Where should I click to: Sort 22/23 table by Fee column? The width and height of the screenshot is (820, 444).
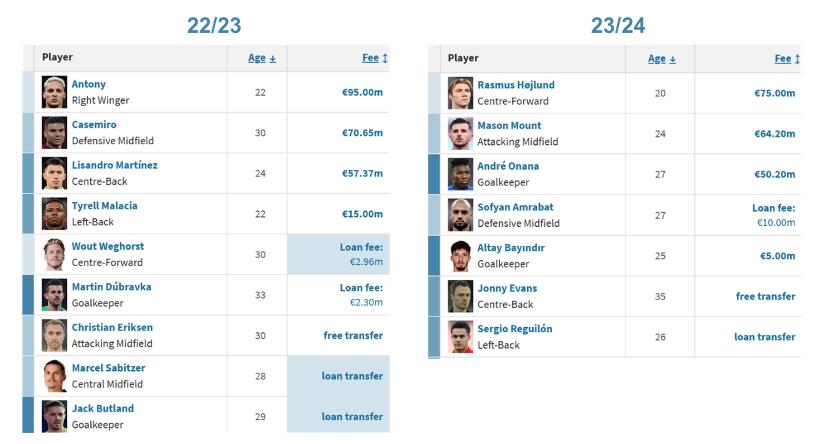tap(375, 58)
